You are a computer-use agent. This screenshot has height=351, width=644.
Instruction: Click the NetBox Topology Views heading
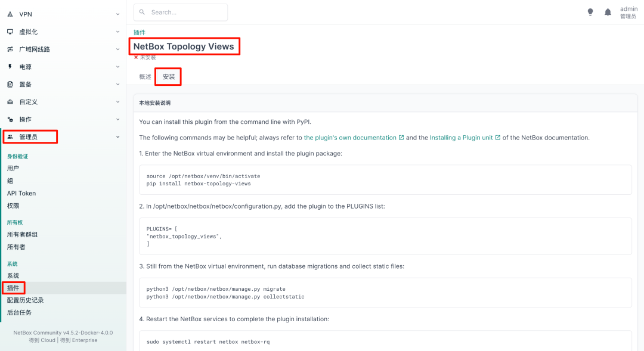coord(184,46)
